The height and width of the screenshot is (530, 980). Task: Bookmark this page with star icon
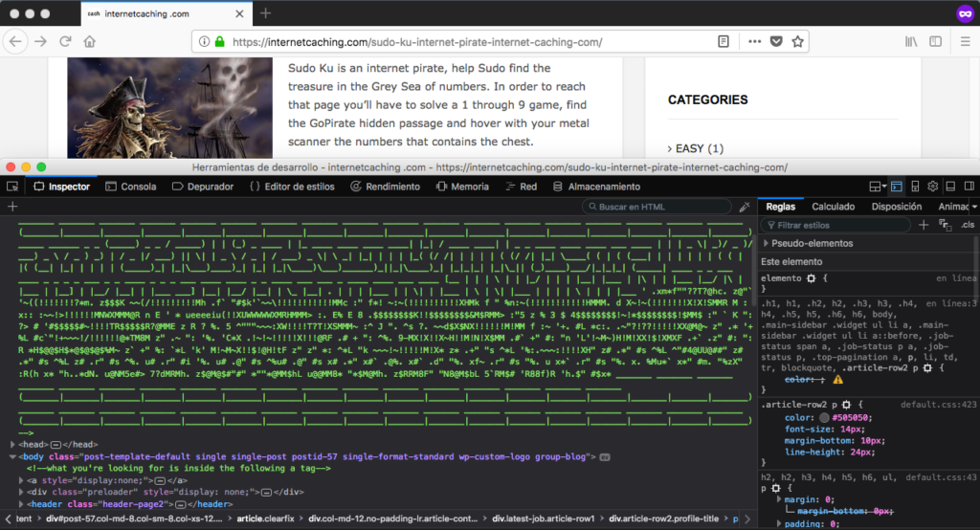tap(797, 42)
